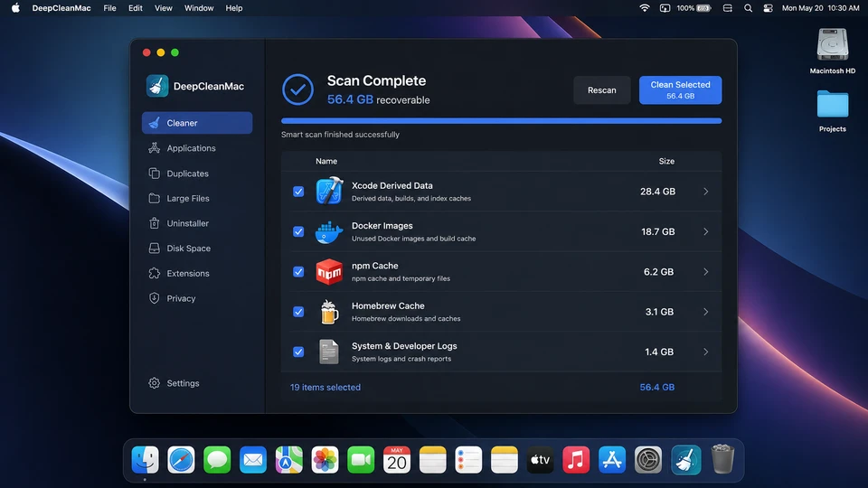Uncheck npm Cache checkbox
868x488 pixels.
[x=298, y=272]
